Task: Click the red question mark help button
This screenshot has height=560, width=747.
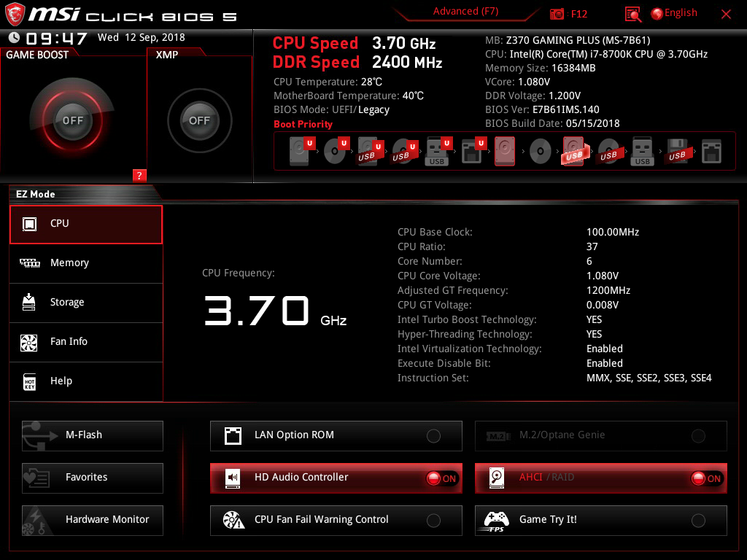Action: [139, 175]
